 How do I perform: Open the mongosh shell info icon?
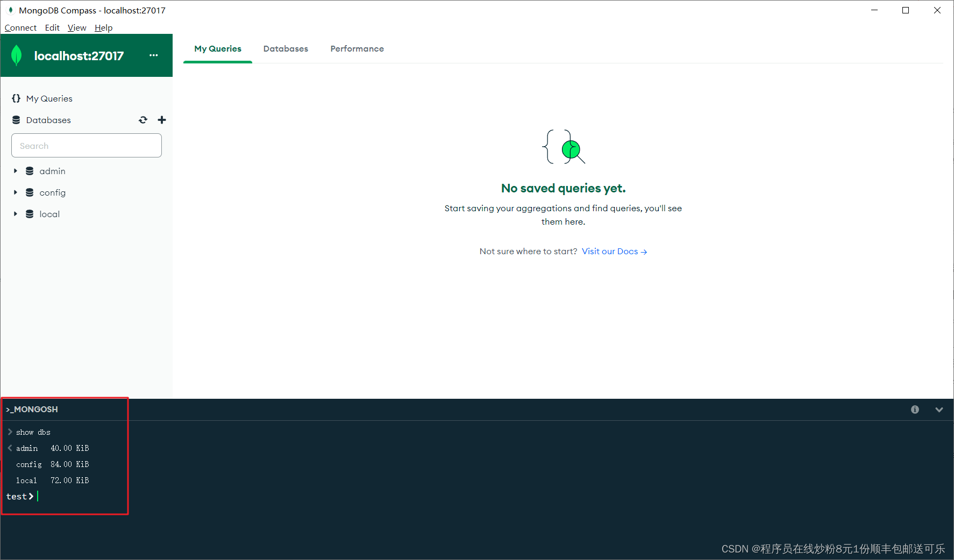tap(915, 410)
